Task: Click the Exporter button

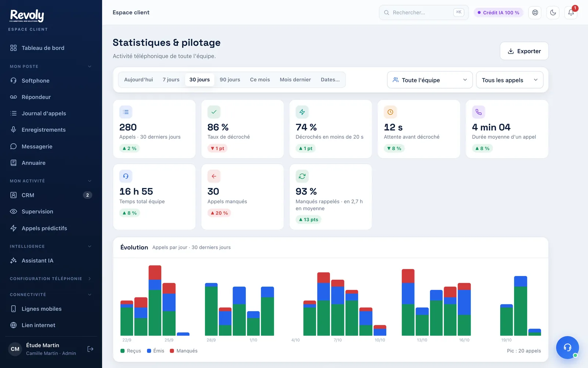Action: (524, 51)
